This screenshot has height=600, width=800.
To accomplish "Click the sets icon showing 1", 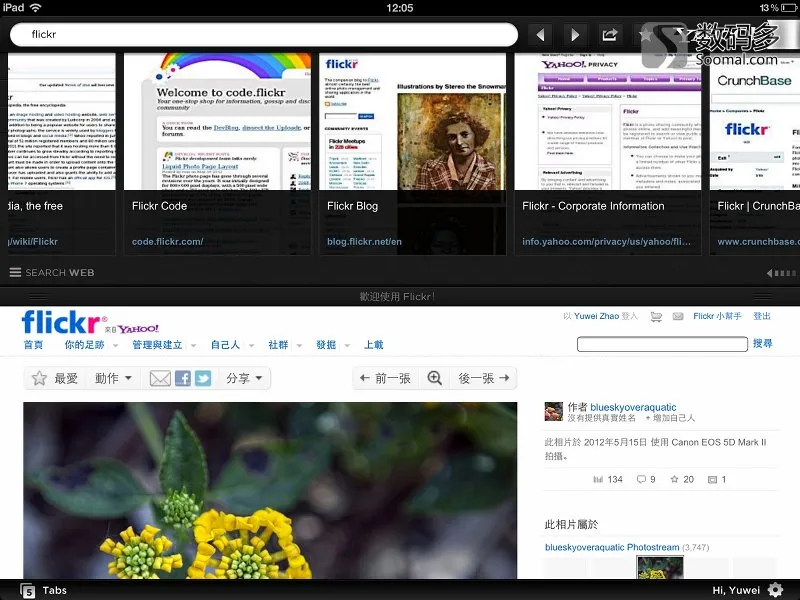I will (713, 480).
